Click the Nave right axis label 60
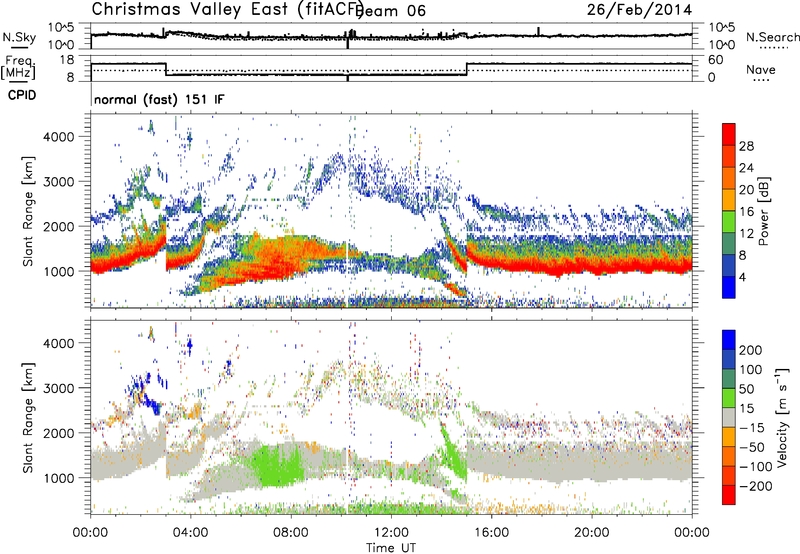 point(715,60)
